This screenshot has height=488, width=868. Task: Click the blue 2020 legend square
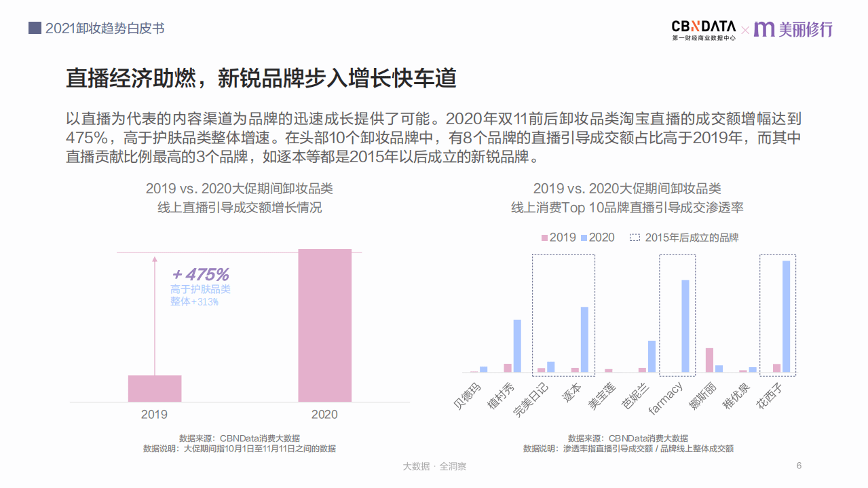pos(586,238)
